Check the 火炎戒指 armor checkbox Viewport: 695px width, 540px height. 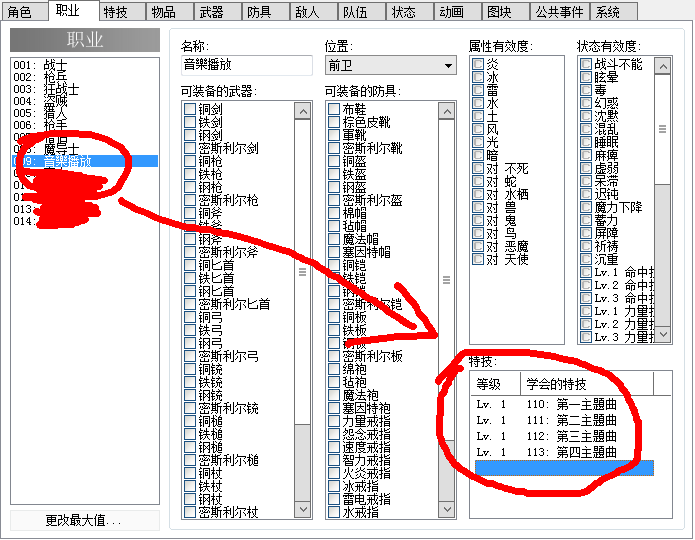click(334, 473)
